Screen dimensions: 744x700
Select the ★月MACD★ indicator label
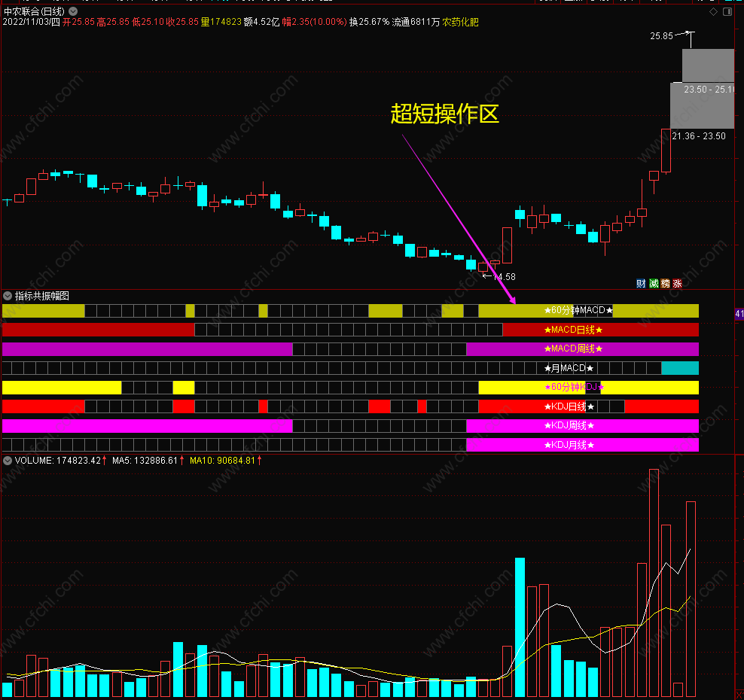[x=569, y=368]
